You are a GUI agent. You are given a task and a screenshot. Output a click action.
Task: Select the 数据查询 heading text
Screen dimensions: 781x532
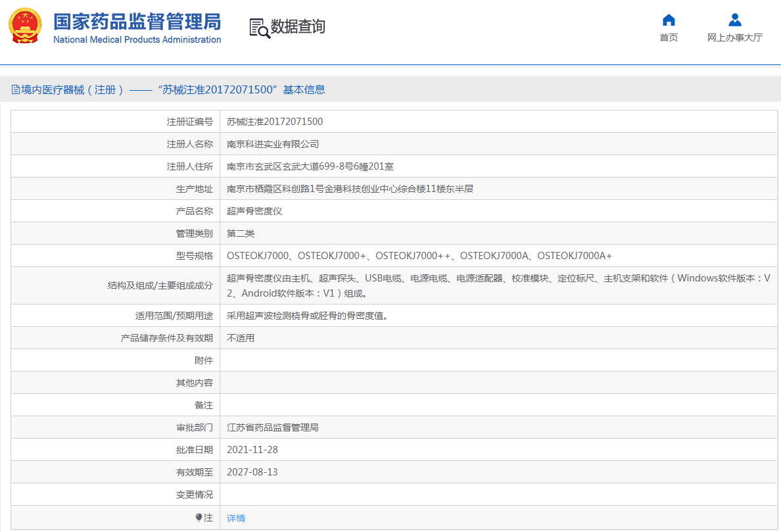[298, 27]
